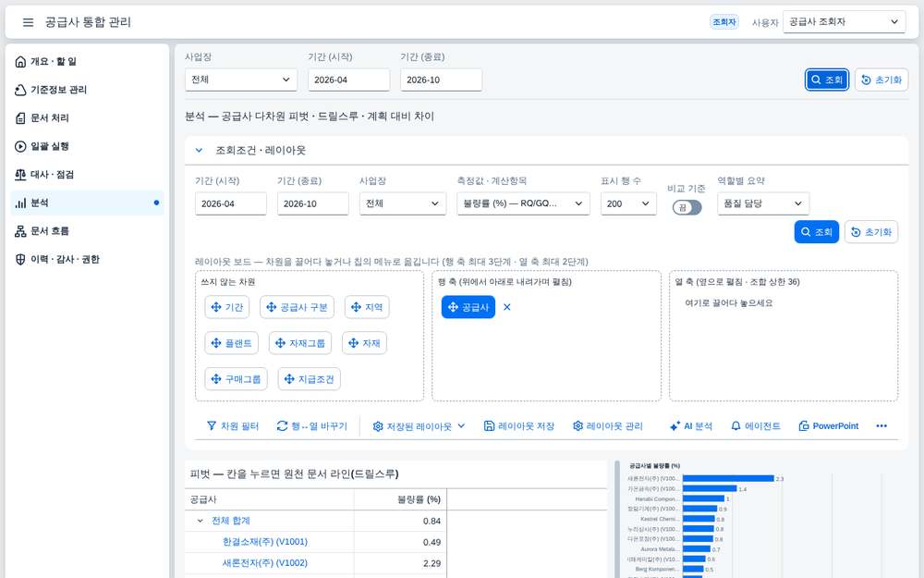This screenshot has height=578, width=924.
Task: Click the panel 기간 (시작) 2026-04 field
Action: click(230, 203)
